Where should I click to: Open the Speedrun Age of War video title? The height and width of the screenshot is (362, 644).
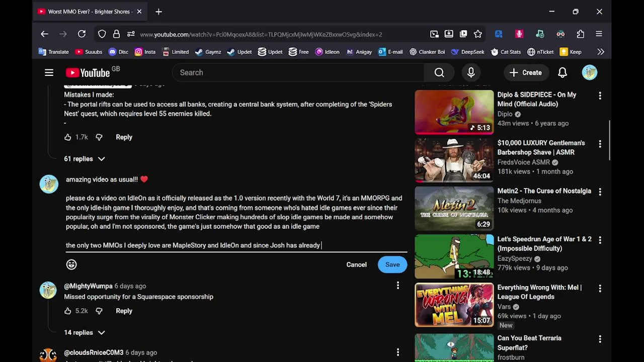(544, 244)
